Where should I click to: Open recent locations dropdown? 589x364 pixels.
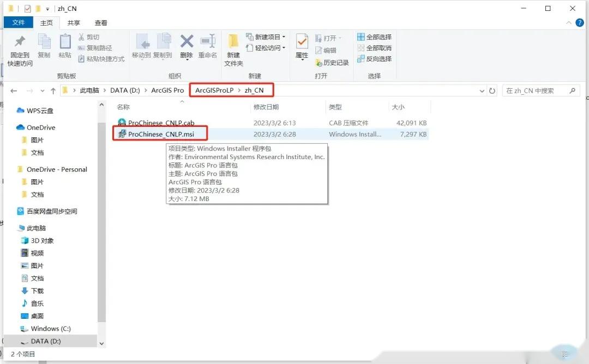pyautogui.click(x=43, y=91)
